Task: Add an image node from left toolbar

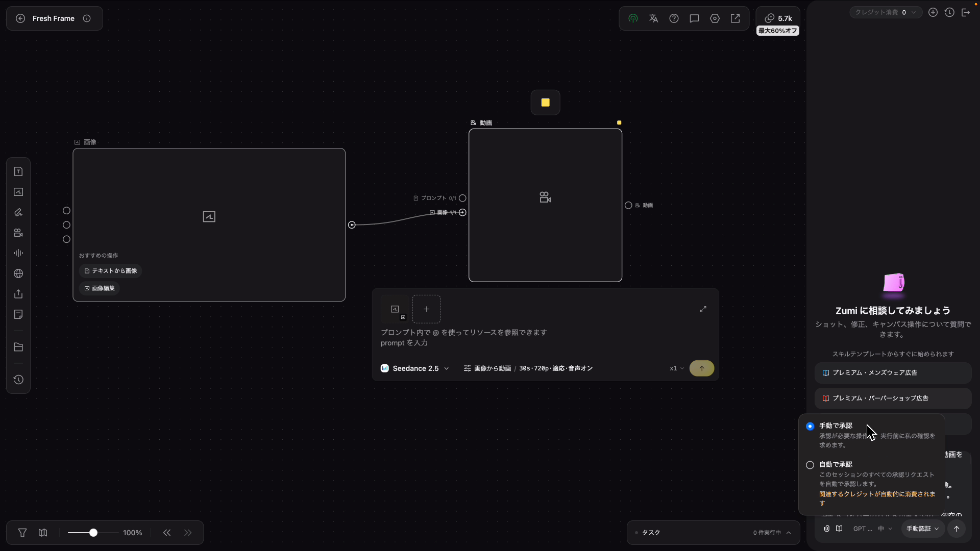Action: click(18, 192)
